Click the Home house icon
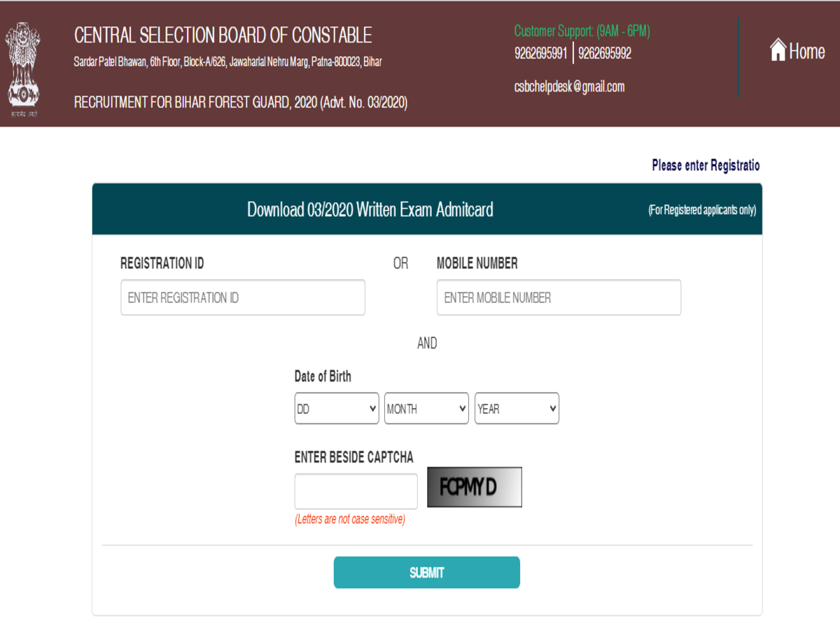Screen dimensions: 840x630 point(778,50)
